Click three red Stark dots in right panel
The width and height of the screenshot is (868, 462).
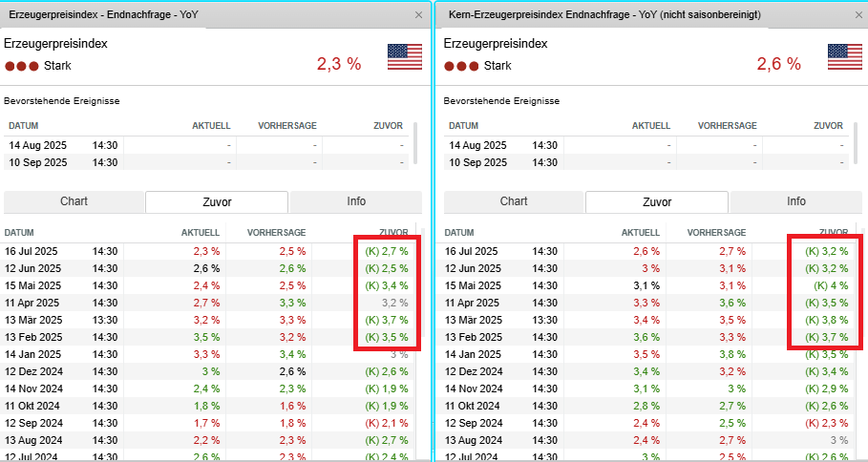pos(461,67)
